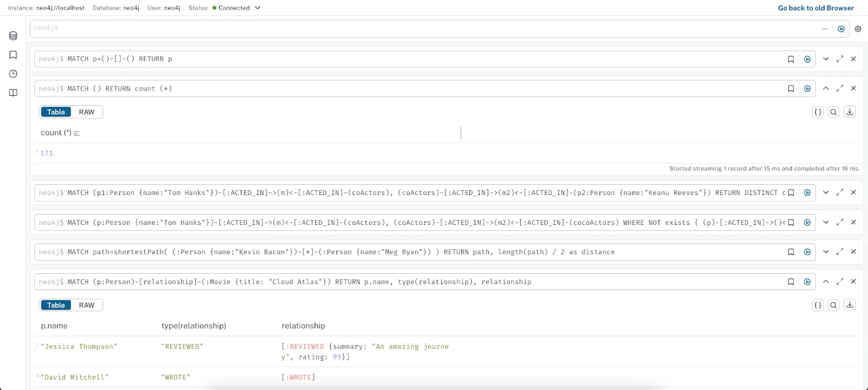Bookmark the shortestPath Kevin Bacon query
This screenshot has height=390, width=868.
pos(791,252)
